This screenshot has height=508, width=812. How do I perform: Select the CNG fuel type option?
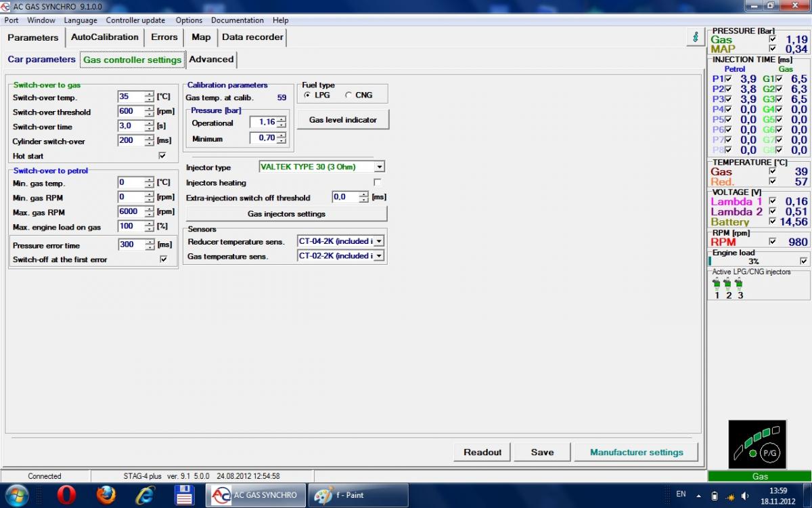coord(349,96)
